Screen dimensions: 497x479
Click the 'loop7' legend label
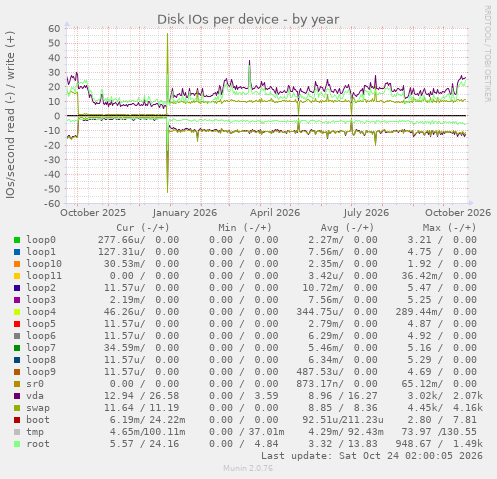tap(41, 348)
